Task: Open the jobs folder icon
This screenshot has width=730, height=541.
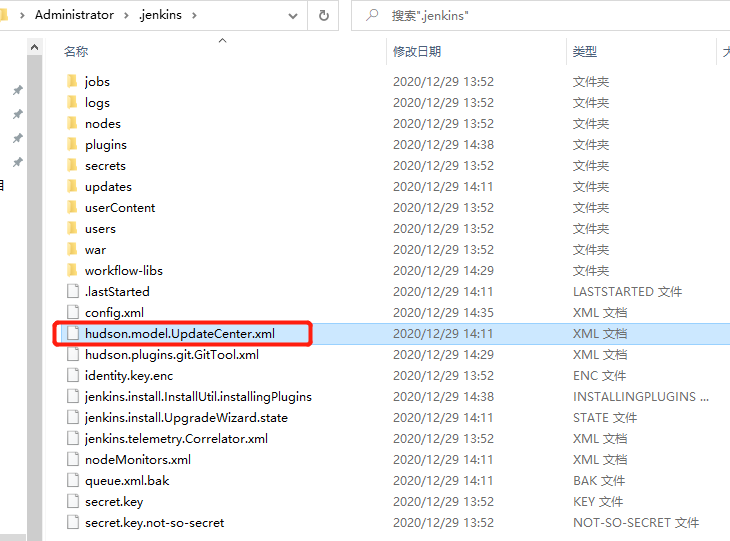Action: pos(72,81)
